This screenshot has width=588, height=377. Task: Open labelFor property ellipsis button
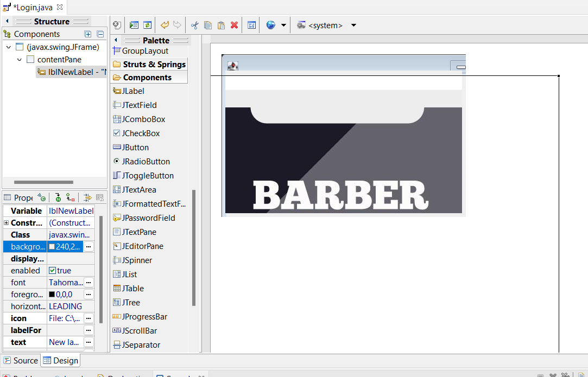coord(88,330)
